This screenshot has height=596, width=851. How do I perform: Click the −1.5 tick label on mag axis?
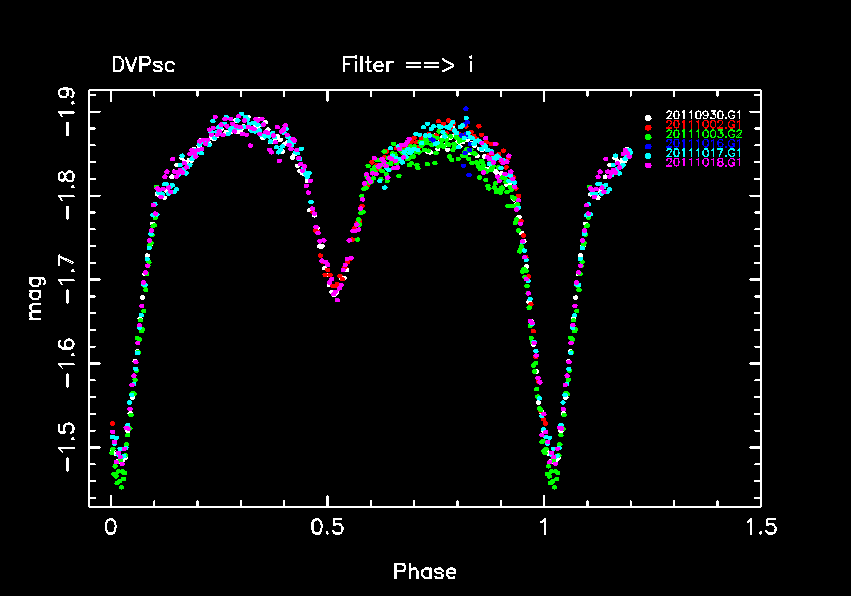click(66, 447)
